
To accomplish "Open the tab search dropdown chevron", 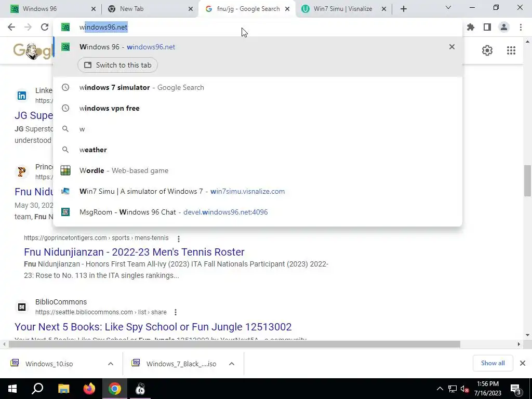I will point(448,7).
